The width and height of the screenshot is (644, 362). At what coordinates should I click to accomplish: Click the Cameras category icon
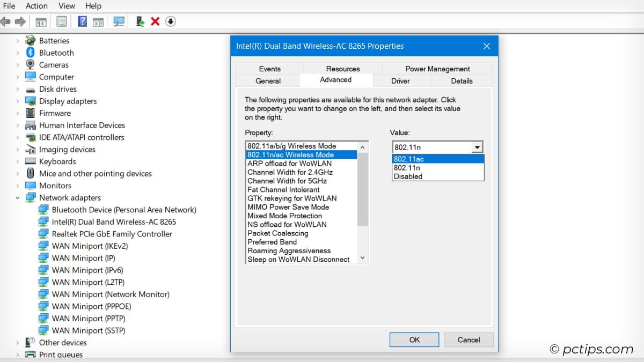pos(31,65)
